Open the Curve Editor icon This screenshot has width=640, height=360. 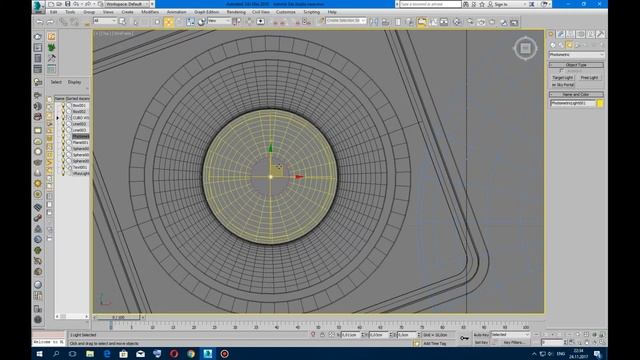[433, 22]
